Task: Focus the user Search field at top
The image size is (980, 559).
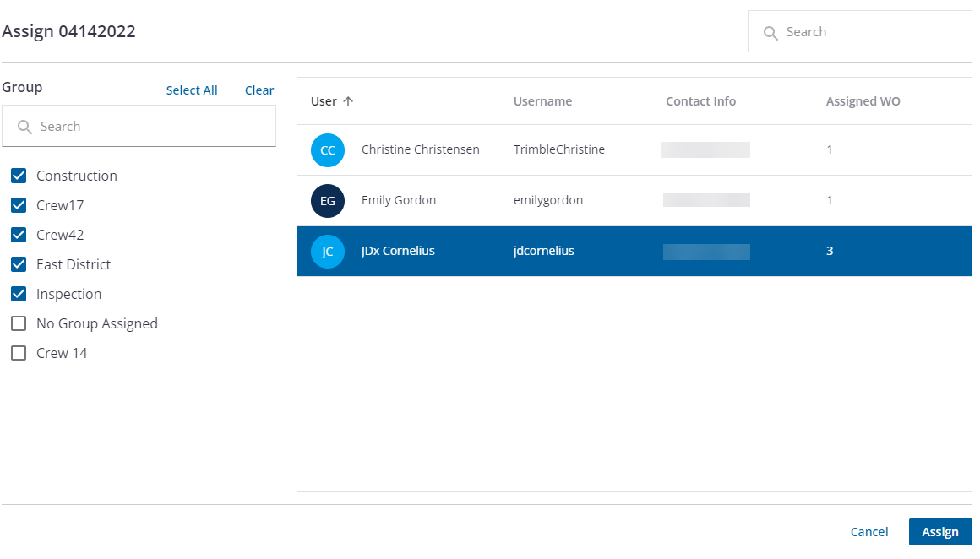Action: [x=870, y=32]
